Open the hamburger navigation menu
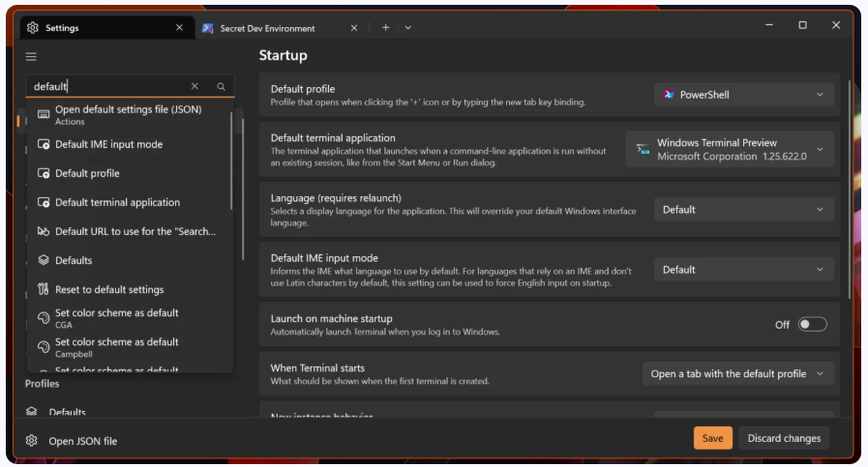The width and height of the screenshot is (868, 467). 31,56
